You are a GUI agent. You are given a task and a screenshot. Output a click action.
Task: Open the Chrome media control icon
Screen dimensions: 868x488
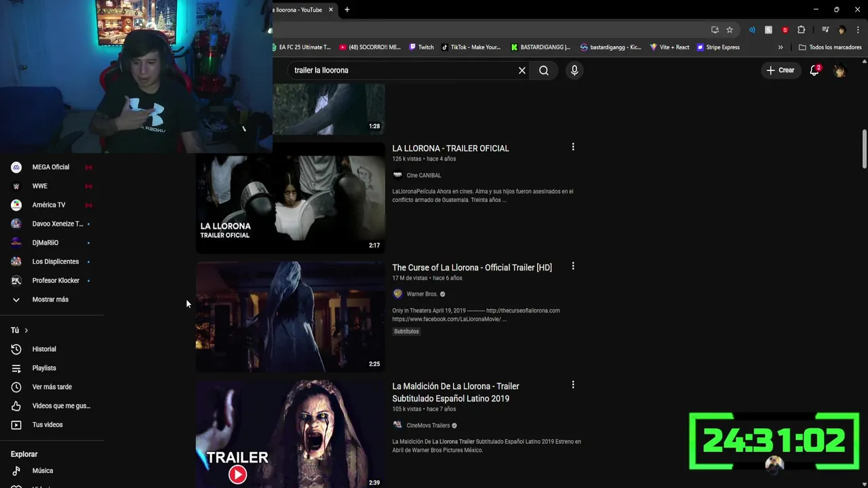(x=825, y=30)
